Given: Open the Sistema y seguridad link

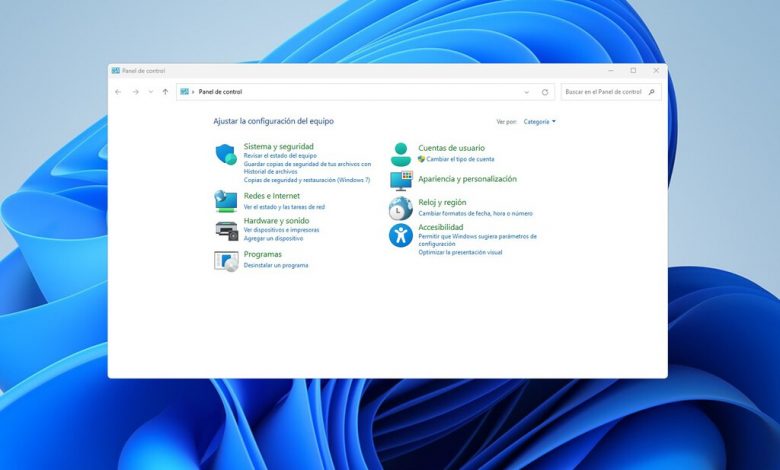Looking at the screenshot, I should pos(279,146).
